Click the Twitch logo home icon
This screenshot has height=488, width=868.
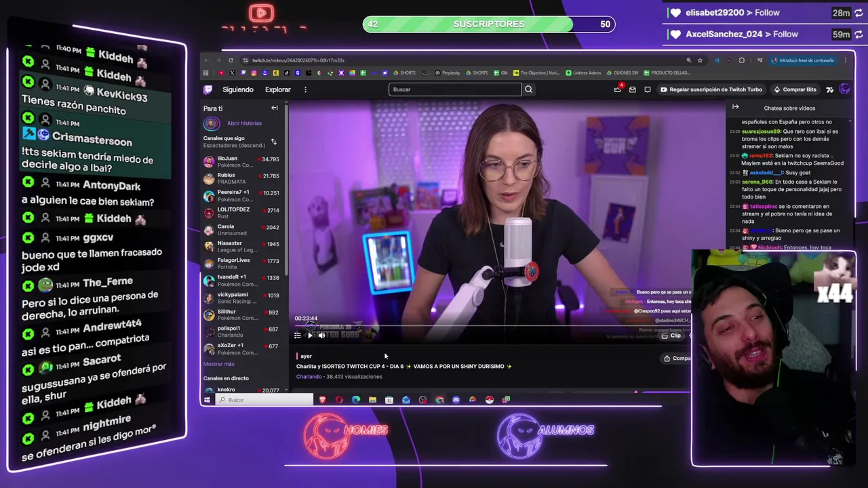(208, 89)
